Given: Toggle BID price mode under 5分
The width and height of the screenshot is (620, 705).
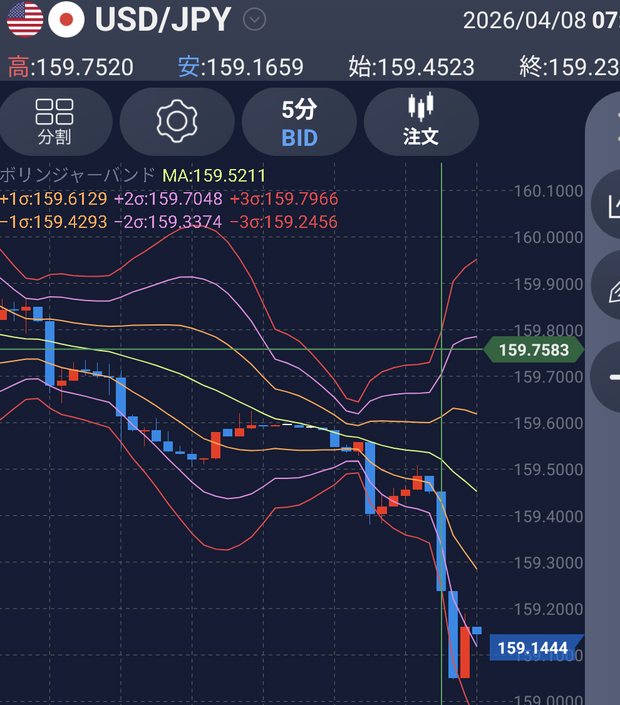Looking at the screenshot, I should 299,138.
